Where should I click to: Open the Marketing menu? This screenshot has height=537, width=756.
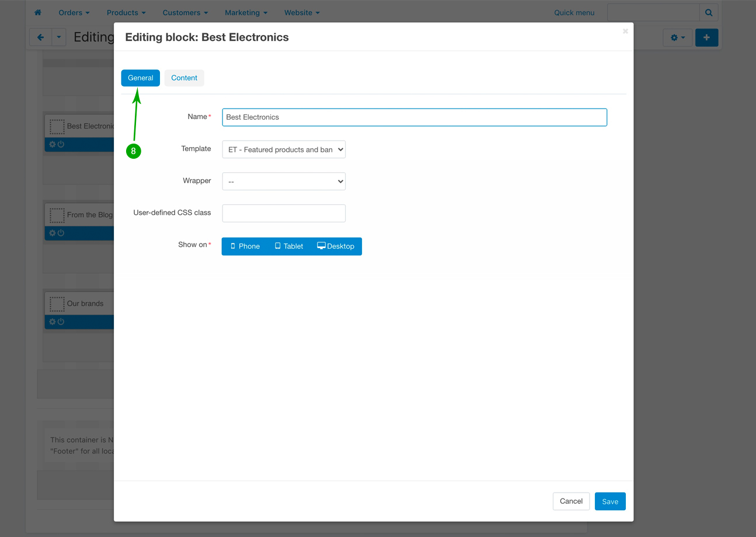coord(246,12)
